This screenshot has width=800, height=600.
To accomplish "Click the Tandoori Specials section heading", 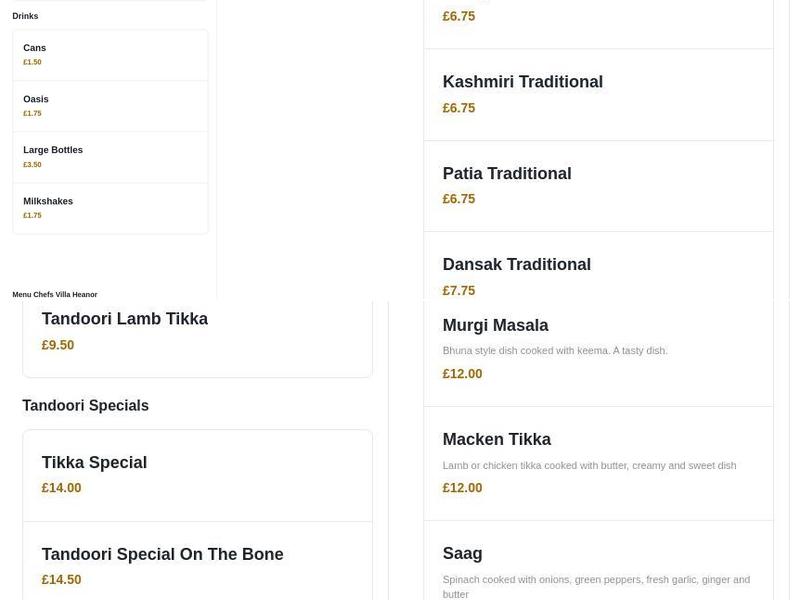I will pyautogui.click(x=85, y=405).
